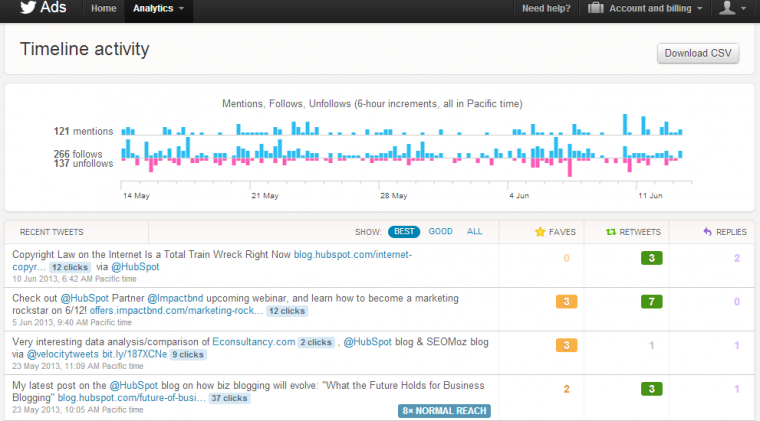Click the 121 mentions chart label
Screen dimensions: 760x421
(x=83, y=131)
